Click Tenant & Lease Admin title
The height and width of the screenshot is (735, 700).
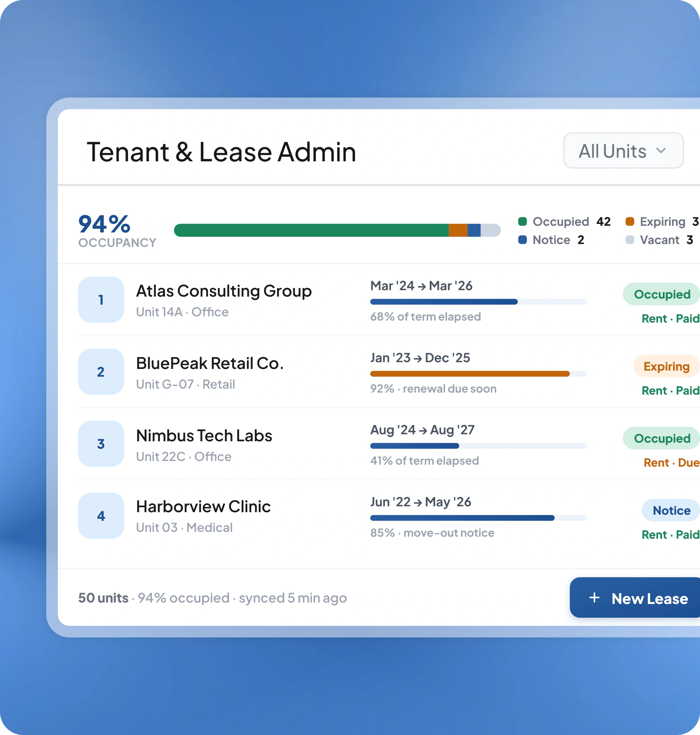pyautogui.click(x=222, y=152)
